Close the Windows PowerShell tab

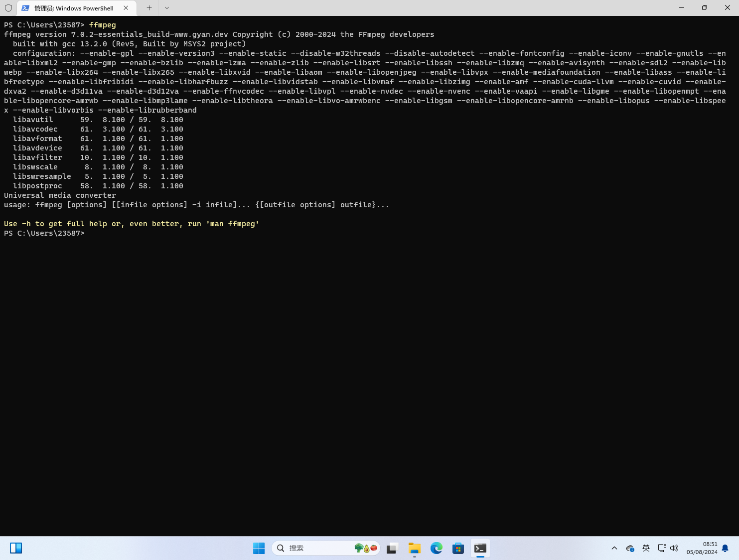tap(126, 8)
